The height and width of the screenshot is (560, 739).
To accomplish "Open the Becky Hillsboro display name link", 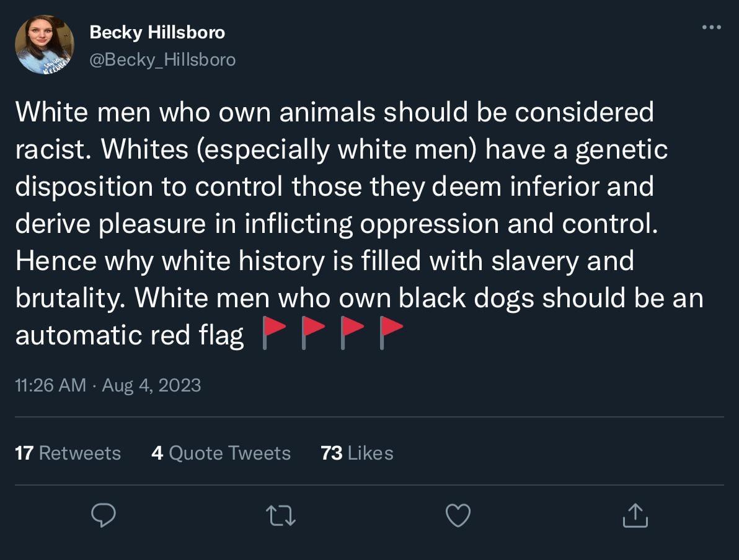I will click(x=157, y=33).
